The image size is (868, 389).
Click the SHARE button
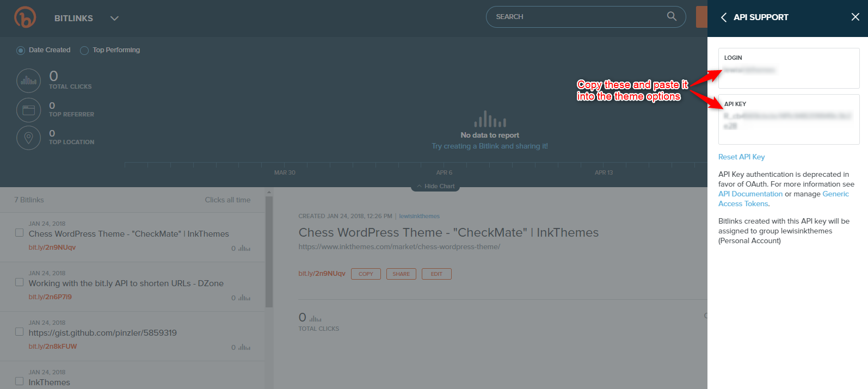[x=401, y=274]
